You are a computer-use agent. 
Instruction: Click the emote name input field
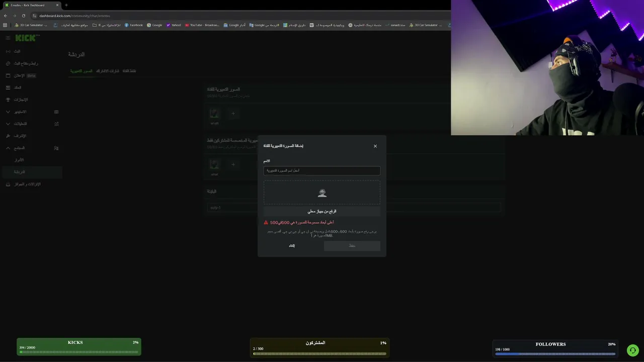point(322,170)
